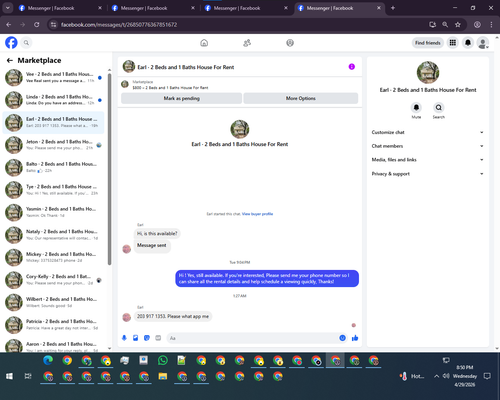
Task: Open the account profile avatar menu
Action: coord(483,43)
